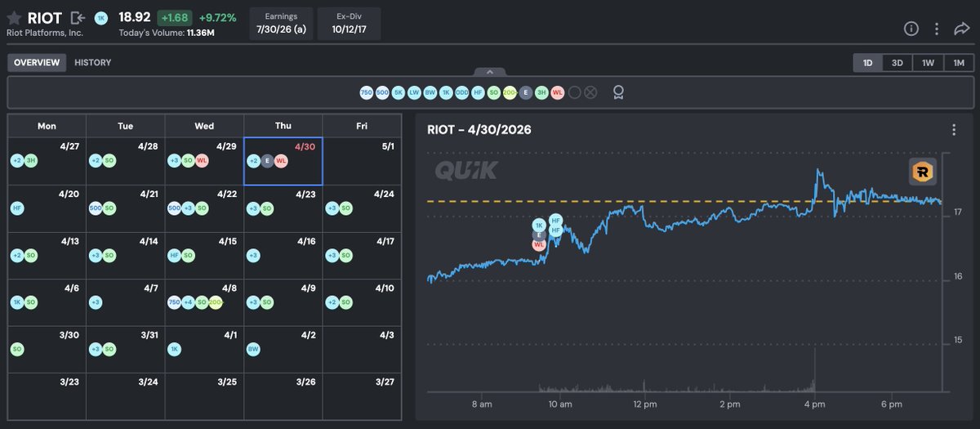Select the 5/1 calendar cell
The image size is (980, 429).
point(363,161)
